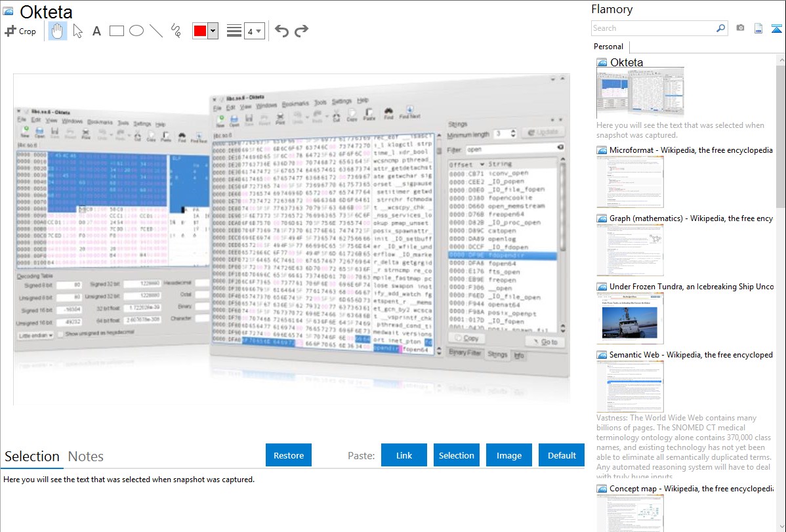The width and height of the screenshot is (786, 532).
Task: Click the red color swatch
Action: point(199,31)
